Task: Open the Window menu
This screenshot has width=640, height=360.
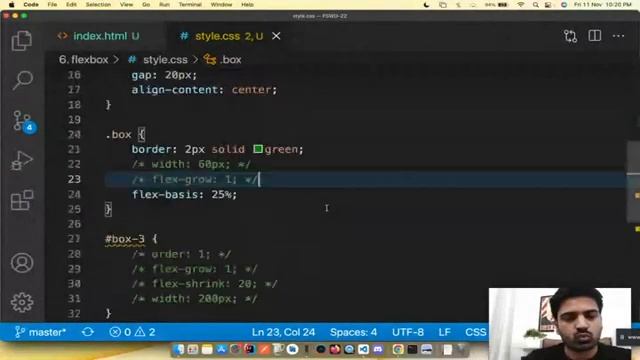Action: point(221,4)
